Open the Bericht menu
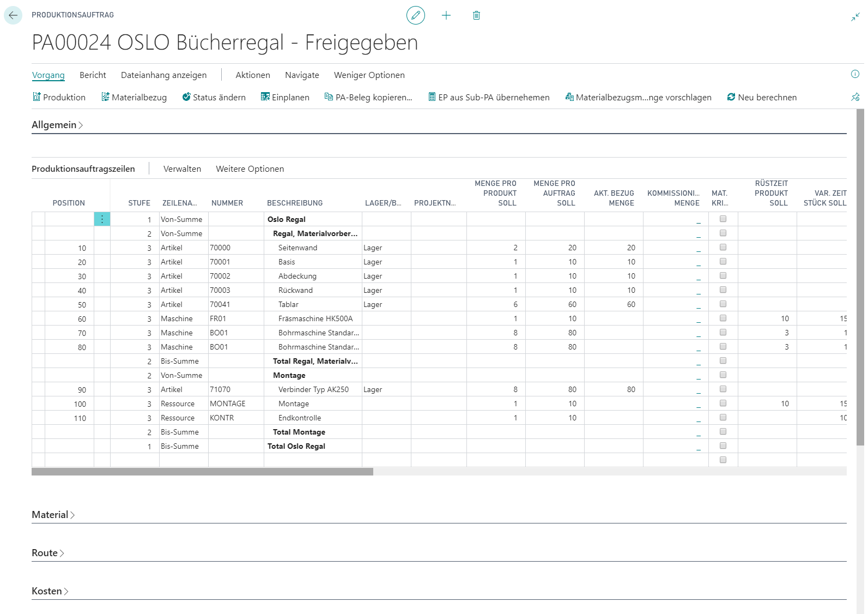The width and height of the screenshot is (868, 614). point(93,75)
